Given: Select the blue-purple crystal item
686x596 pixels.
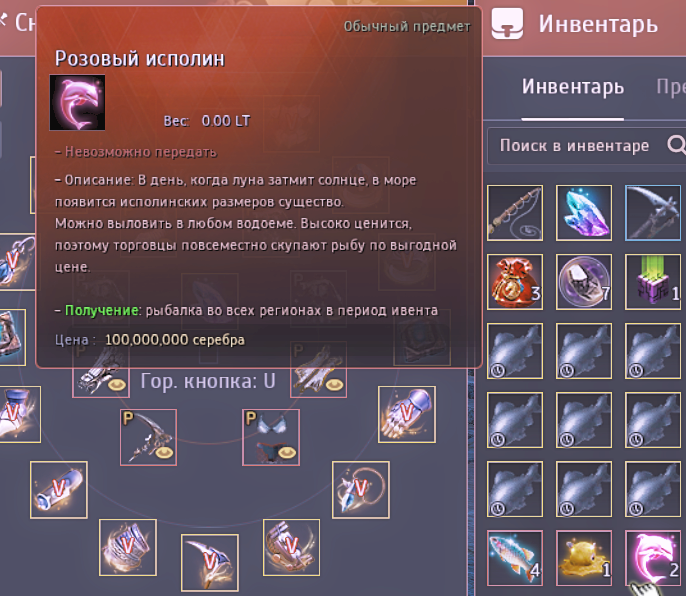Looking at the screenshot, I should tap(584, 213).
